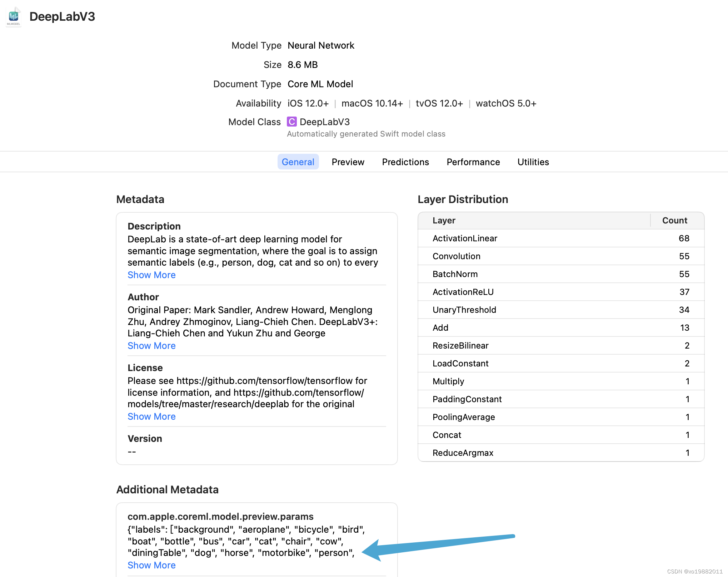Image resolution: width=728 pixels, height=577 pixels.
Task: Select the LoadConstant layer row
Action: 561,364
